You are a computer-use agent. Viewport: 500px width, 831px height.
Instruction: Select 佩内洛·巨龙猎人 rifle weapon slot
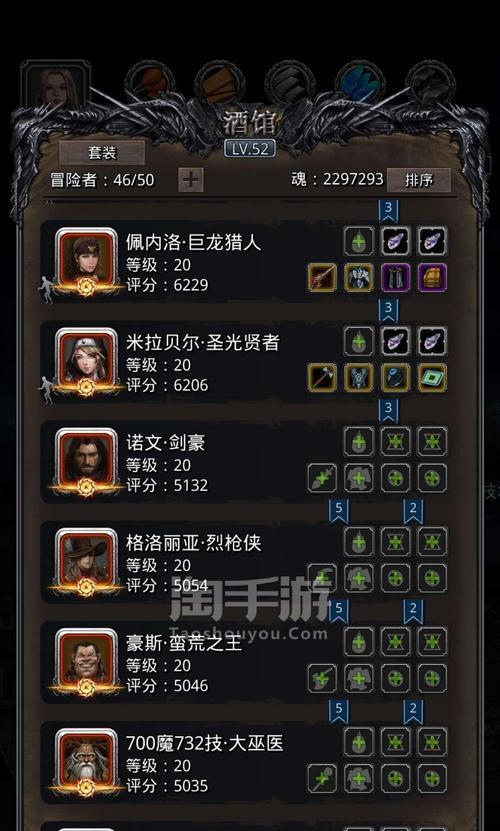322,277
